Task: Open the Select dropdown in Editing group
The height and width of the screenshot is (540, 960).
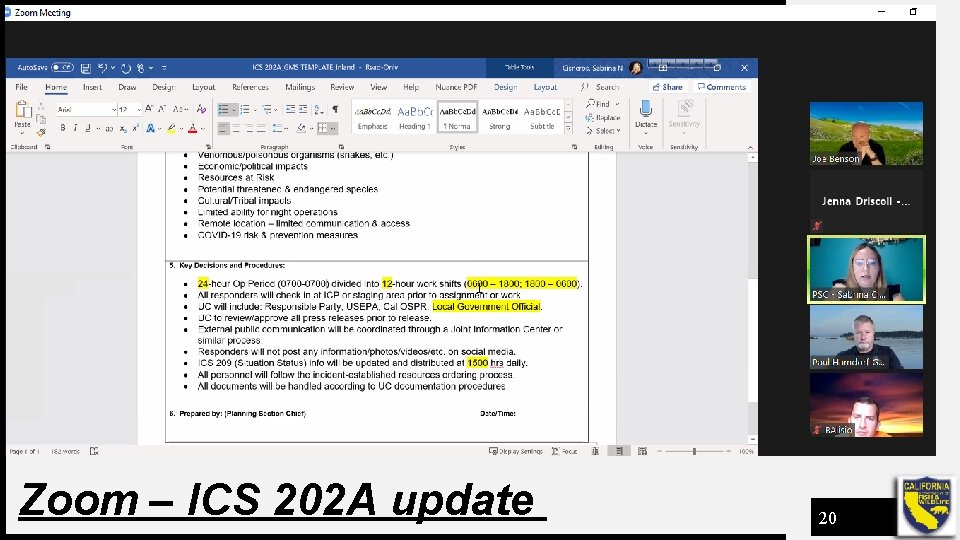Action: [602, 131]
